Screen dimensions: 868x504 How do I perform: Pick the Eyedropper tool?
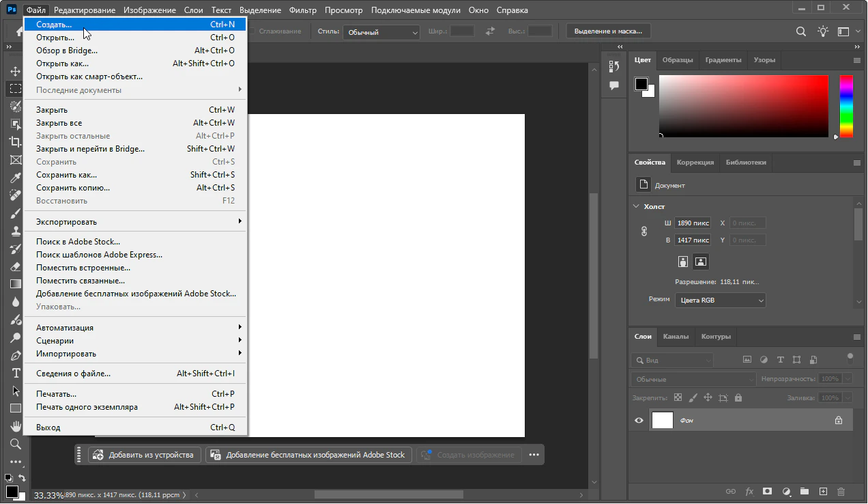[x=15, y=178]
